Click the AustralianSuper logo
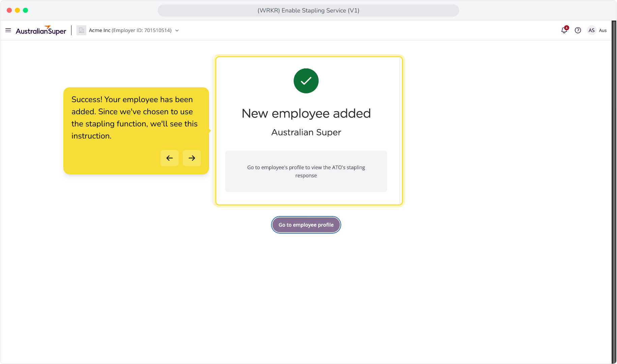Screen dimensions: 617x364 41,30
